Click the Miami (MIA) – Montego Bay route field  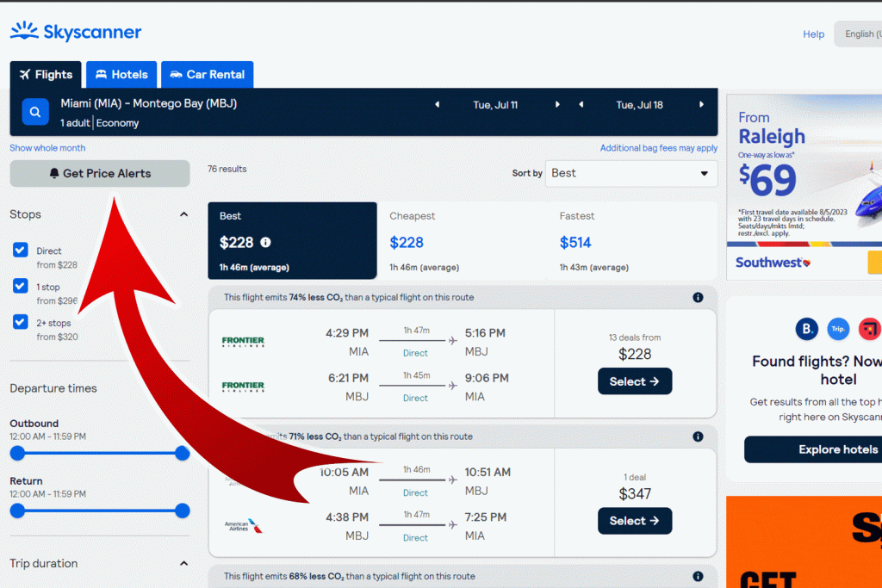(148, 103)
